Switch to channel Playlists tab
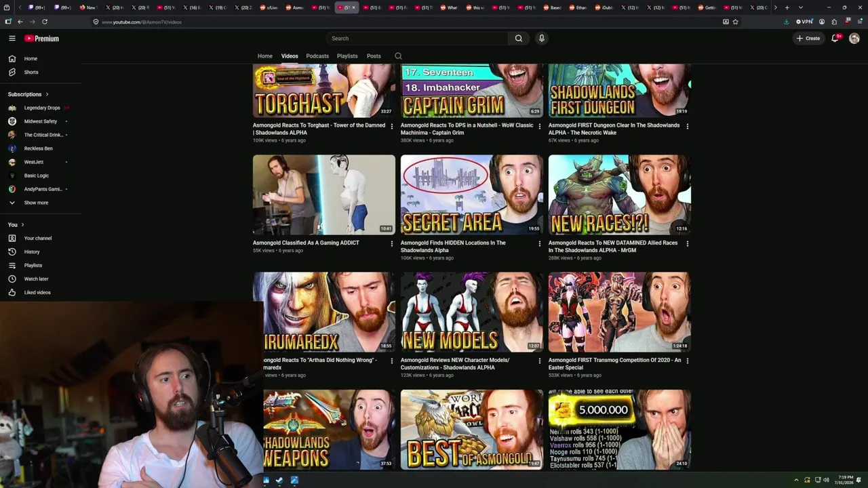Viewport: 868px width, 488px height. tap(347, 56)
